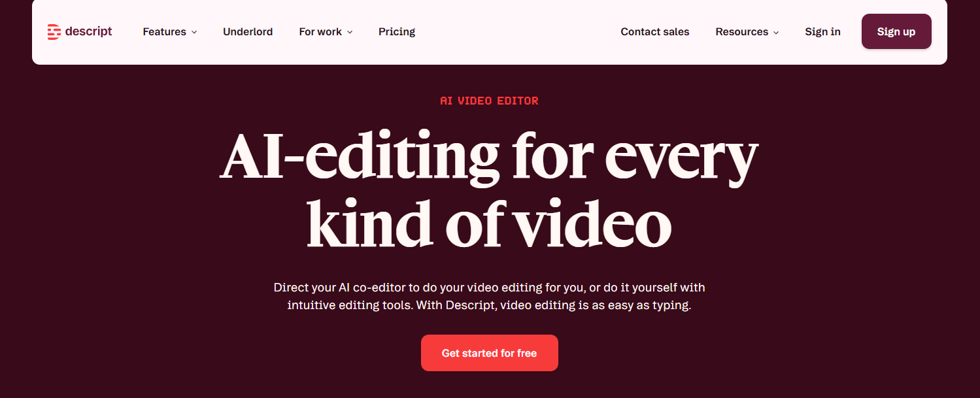Click the "Direct your AI co-editor" description line
This screenshot has width=980, height=398.
tap(489, 288)
